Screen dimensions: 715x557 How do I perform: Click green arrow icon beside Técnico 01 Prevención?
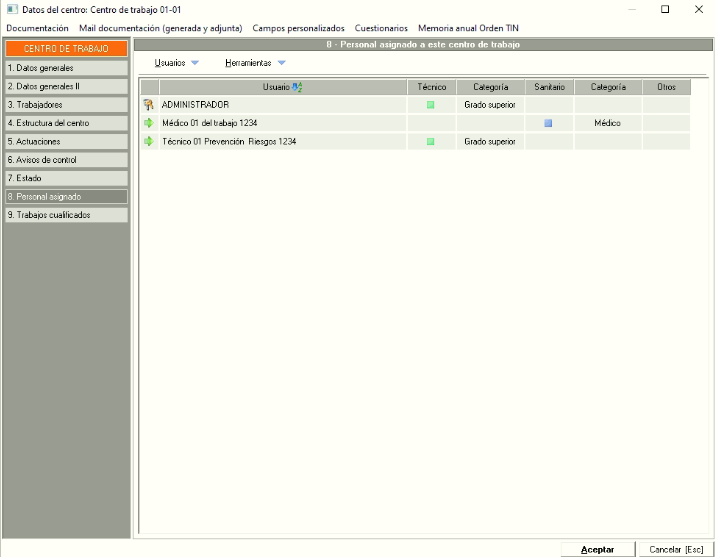149,142
